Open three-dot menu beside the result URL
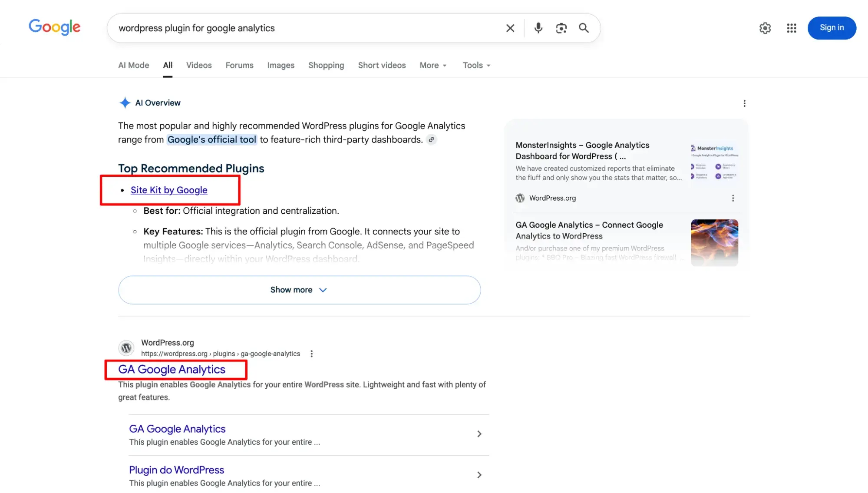The height and width of the screenshot is (493, 868). tap(311, 354)
